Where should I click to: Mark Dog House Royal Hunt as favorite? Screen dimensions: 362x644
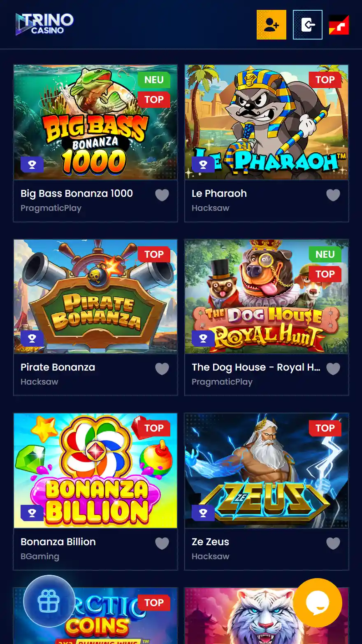click(333, 369)
